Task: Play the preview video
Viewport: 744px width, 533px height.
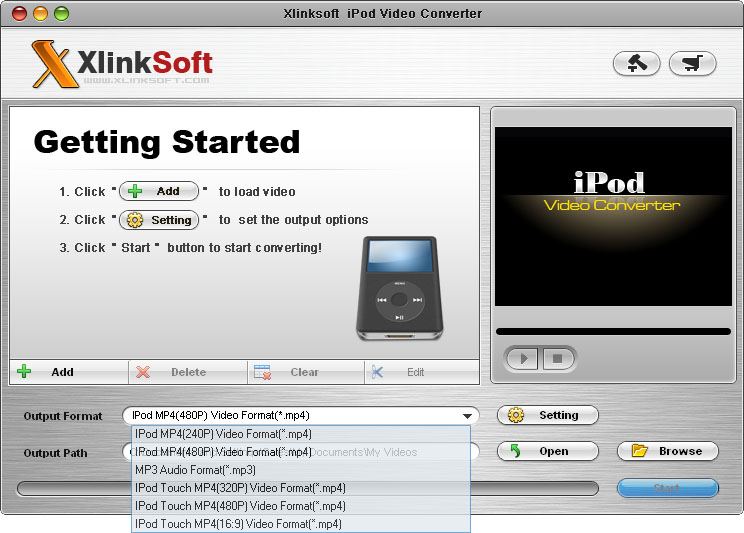Action: (x=522, y=358)
